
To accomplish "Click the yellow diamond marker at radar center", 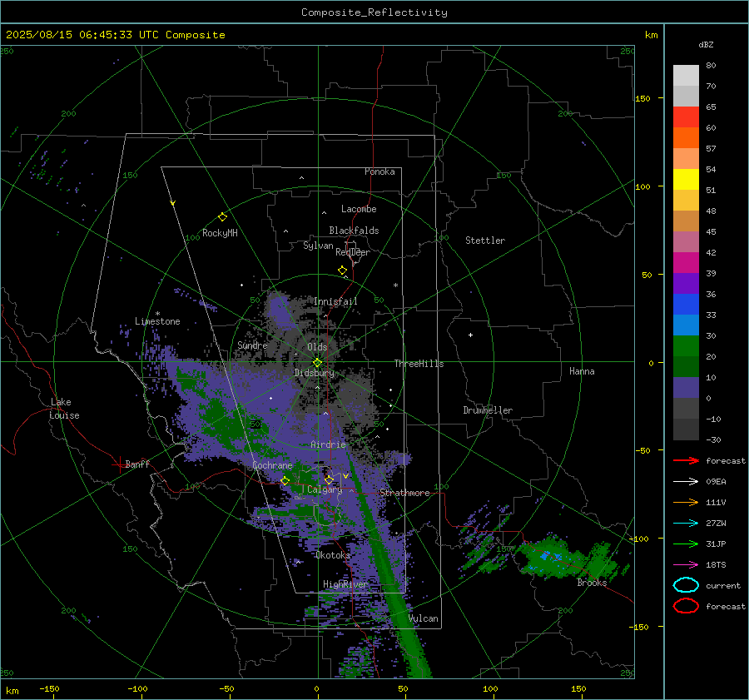I will (318, 363).
